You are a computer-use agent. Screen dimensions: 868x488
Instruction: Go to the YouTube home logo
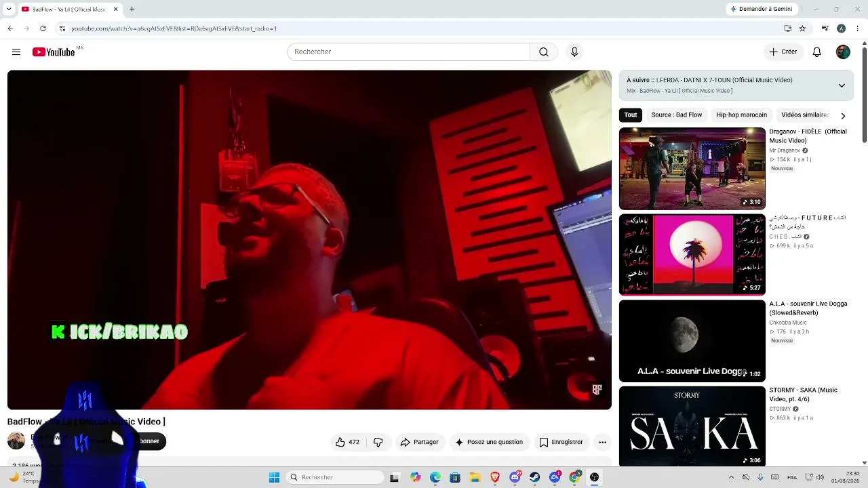(54, 52)
